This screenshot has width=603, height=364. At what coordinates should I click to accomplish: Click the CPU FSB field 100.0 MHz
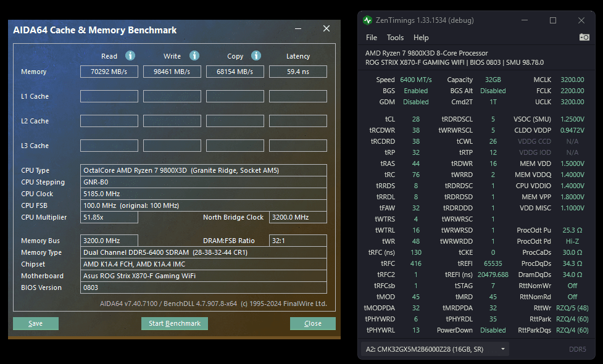(x=204, y=205)
